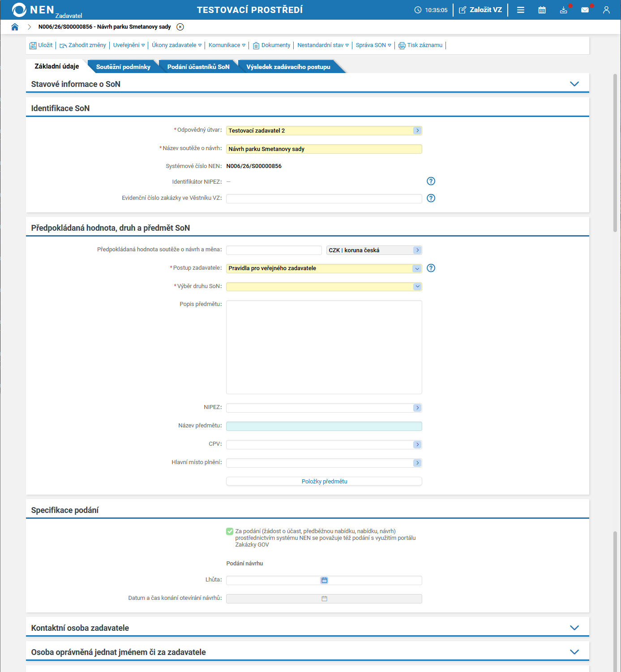Discard changes with Zahodit změny
Viewport: 621px width, 672px height.
[83, 45]
